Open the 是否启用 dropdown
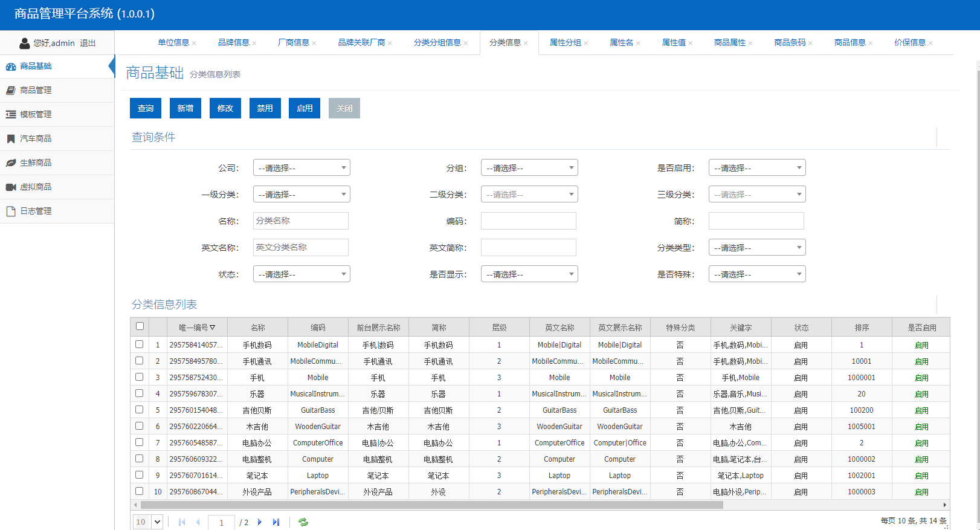Viewport: 980px width, 530px height. pyautogui.click(x=757, y=168)
